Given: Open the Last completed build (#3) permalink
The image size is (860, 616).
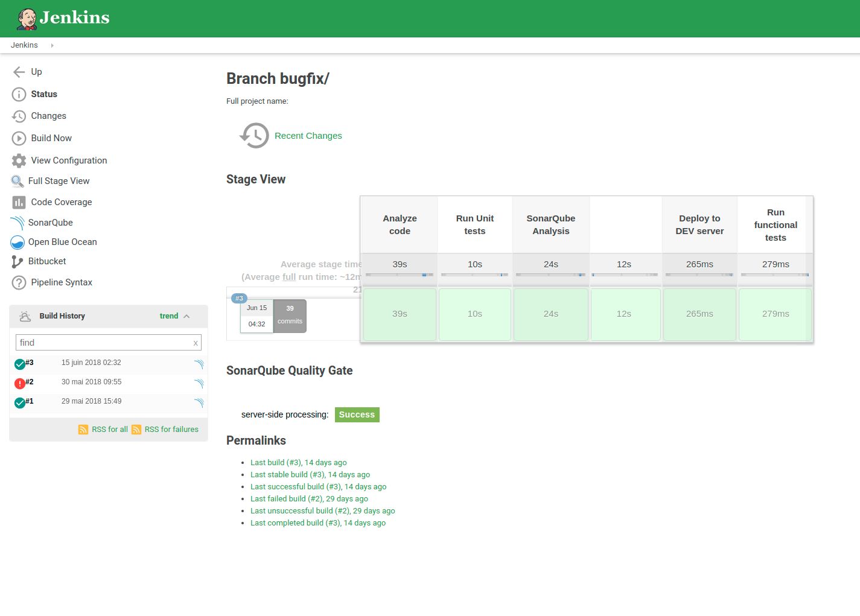Looking at the screenshot, I should click(x=317, y=523).
